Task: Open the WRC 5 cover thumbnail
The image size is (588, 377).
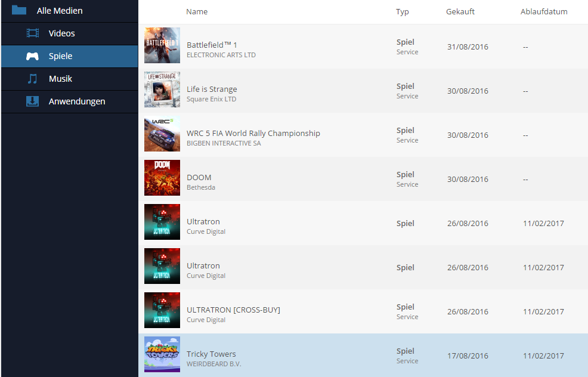Action: click(162, 134)
